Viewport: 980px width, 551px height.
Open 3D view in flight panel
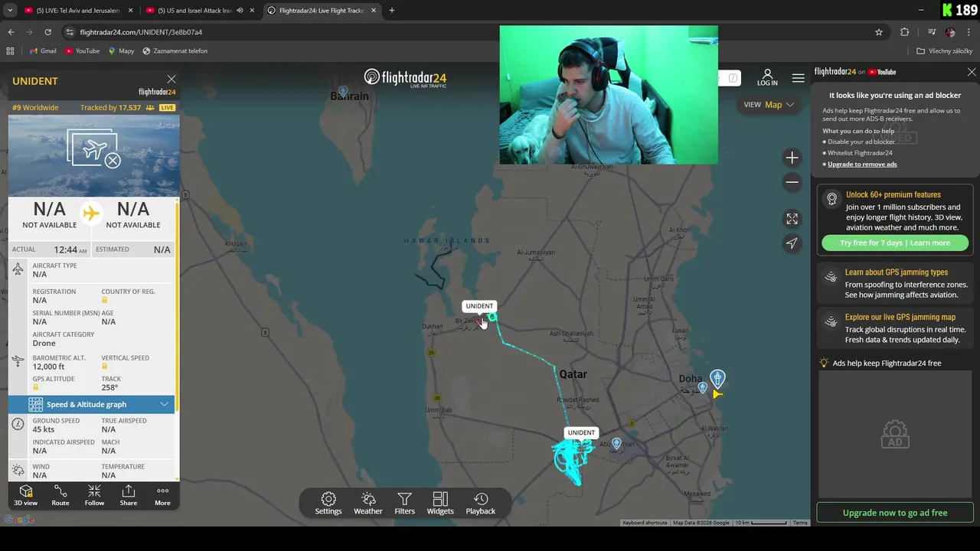(x=25, y=495)
